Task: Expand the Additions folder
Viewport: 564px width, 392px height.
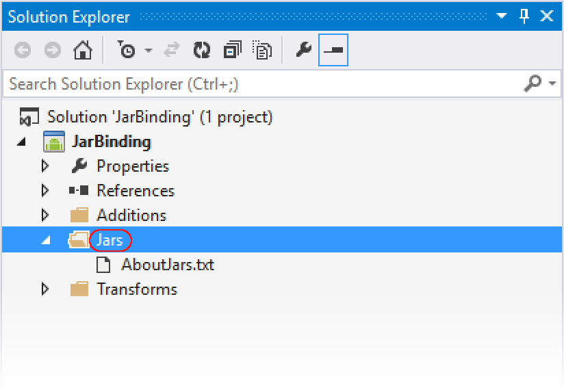Action: (x=45, y=215)
